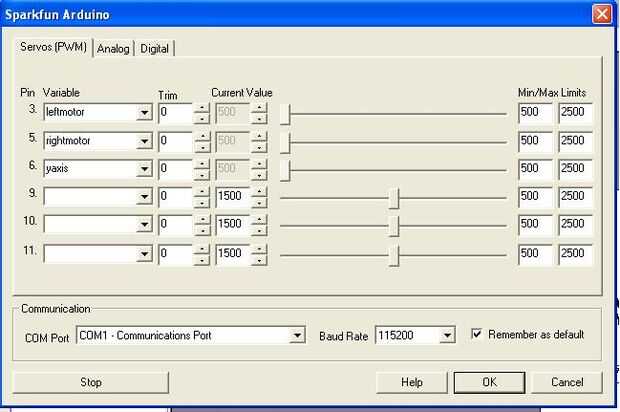Open the pin 3 leftmotor variable dropdown
The width and height of the screenshot is (620, 412).
[x=144, y=113]
